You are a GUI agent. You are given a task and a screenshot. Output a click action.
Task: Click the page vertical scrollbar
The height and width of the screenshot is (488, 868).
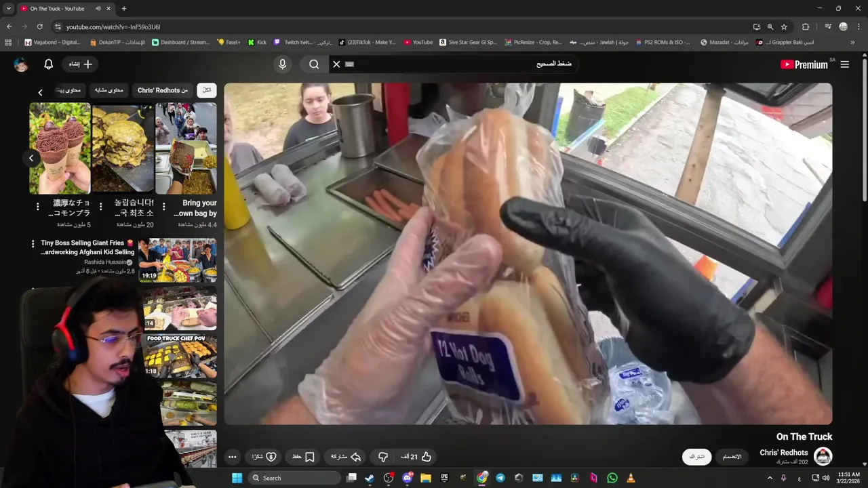coord(865,129)
